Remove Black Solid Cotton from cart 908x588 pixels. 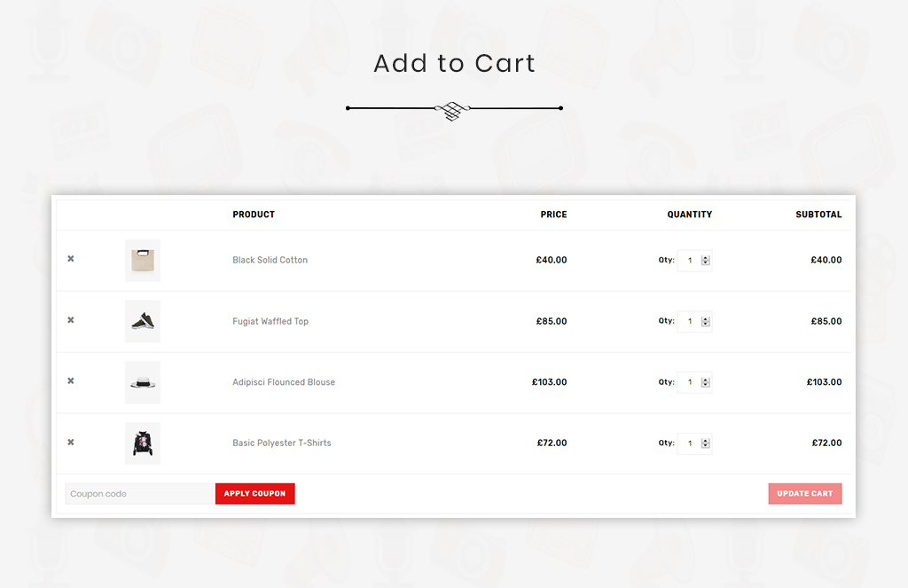click(x=71, y=259)
